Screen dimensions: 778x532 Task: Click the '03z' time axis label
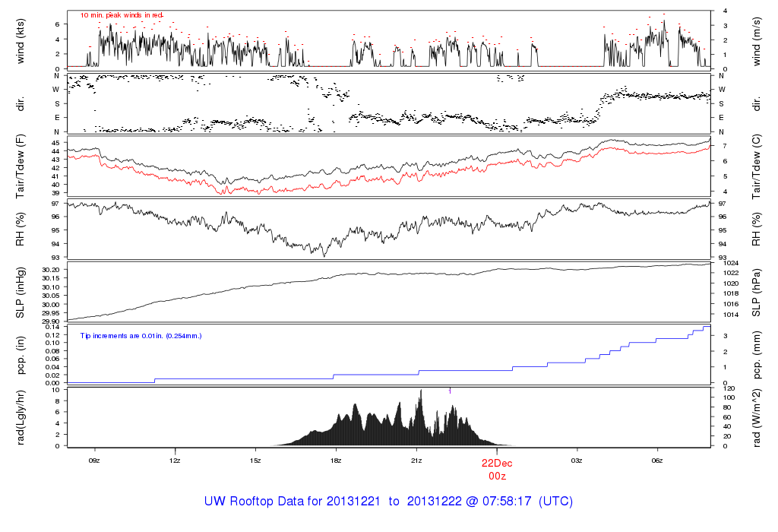577,461
